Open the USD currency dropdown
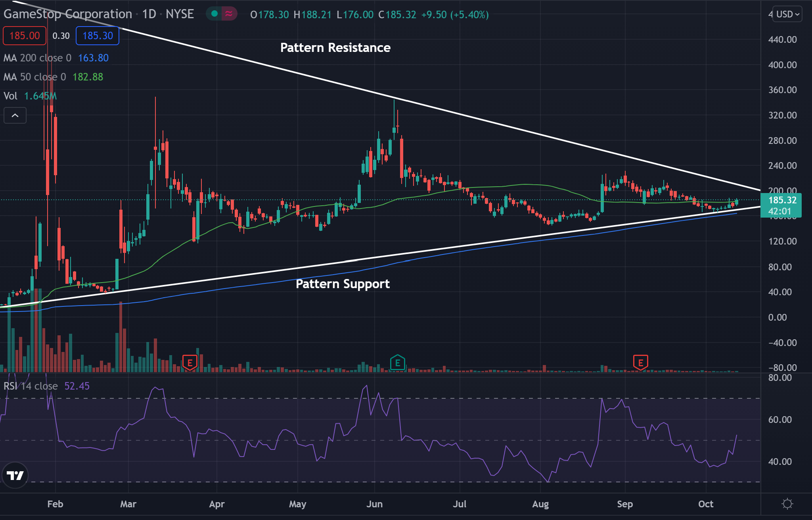Screen dimensions: 812x520 [787, 14]
